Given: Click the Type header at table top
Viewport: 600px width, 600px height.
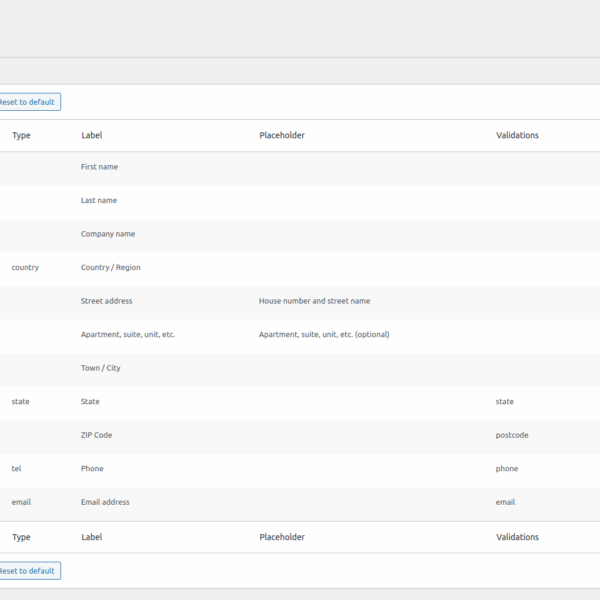Looking at the screenshot, I should 21,135.
